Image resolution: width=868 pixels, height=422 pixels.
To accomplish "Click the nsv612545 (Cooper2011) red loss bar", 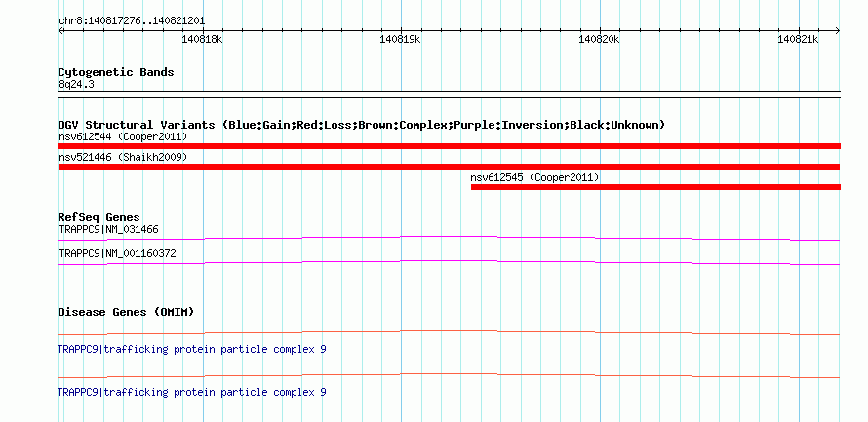I will pos(656,187).
